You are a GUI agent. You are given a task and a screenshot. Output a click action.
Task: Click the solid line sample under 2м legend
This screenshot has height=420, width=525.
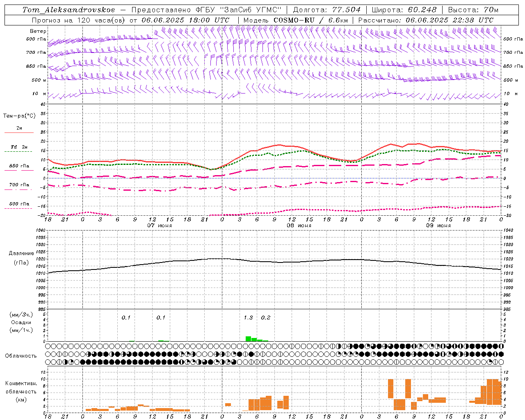point(19,132)
